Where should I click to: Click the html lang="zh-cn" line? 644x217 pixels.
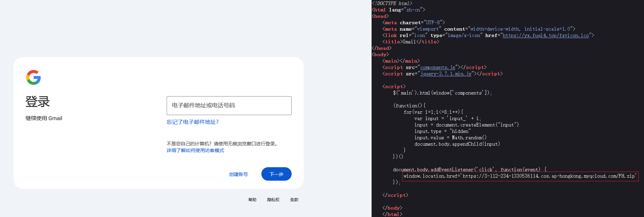point(398,10)
